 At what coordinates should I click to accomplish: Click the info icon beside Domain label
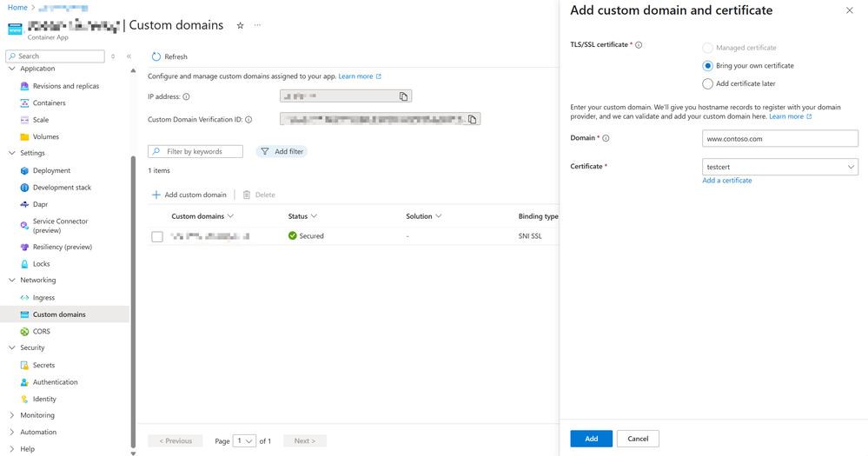click(606, 138)
